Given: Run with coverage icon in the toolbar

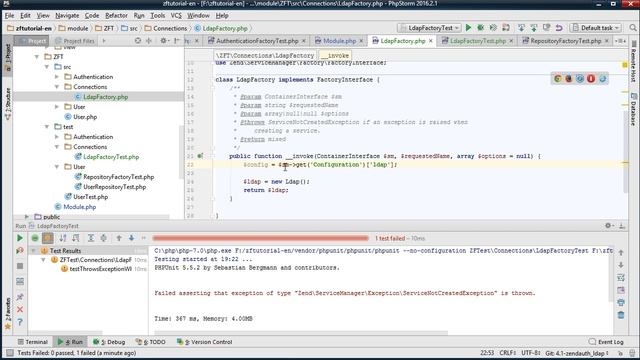Looking at the screenshot, I should (x=493, y=28).
